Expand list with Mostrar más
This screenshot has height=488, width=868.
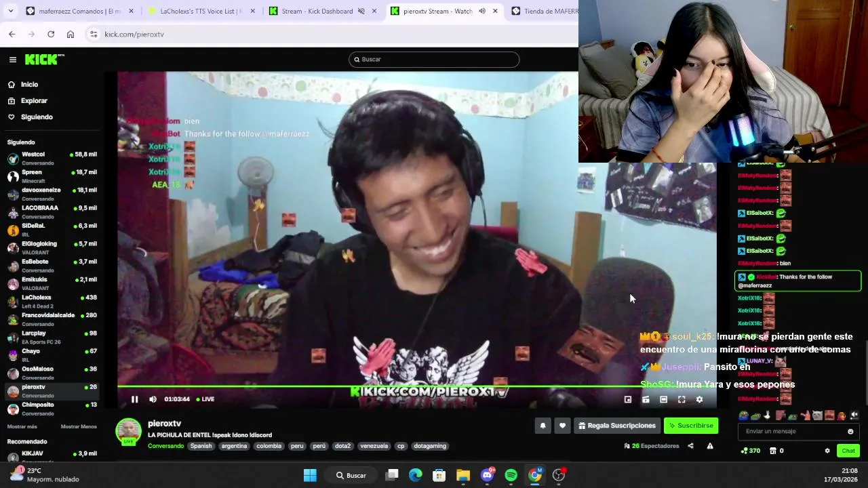pyautogui.click(x=22, y=427)
